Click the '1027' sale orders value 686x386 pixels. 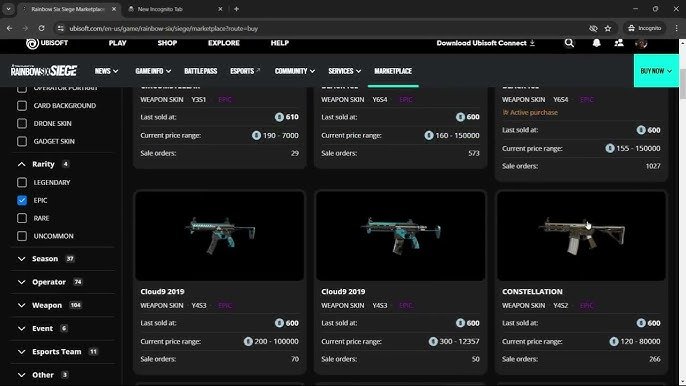pyautogui.click(x=653, y=166)
